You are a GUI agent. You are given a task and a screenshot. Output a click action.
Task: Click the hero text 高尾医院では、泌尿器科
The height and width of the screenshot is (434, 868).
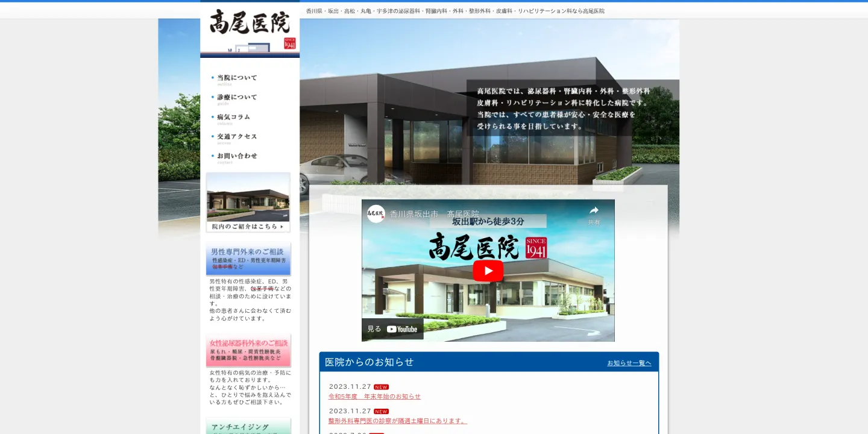[564, 108]
